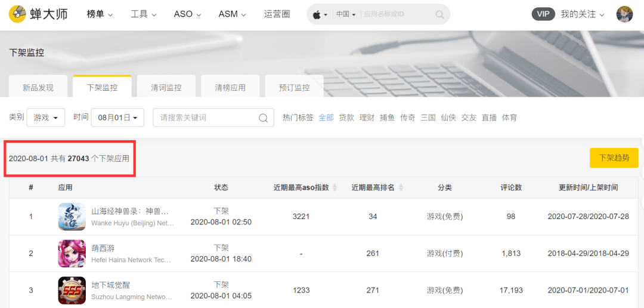Open 山海经神兽录 app icon
The height and width of the screenshot is (308, 644).
72,217
